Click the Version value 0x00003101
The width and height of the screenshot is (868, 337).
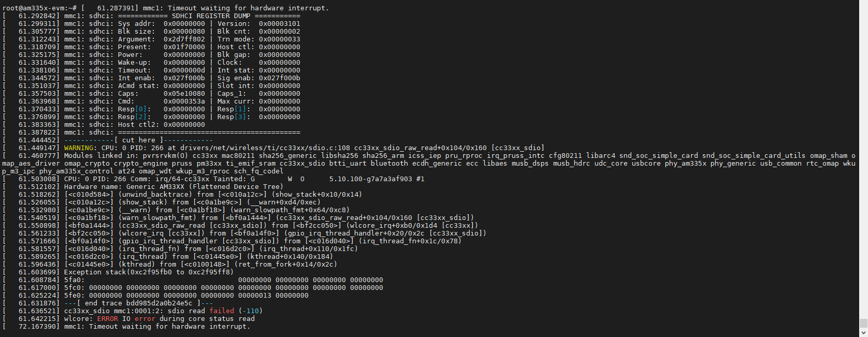pos(279,24)
